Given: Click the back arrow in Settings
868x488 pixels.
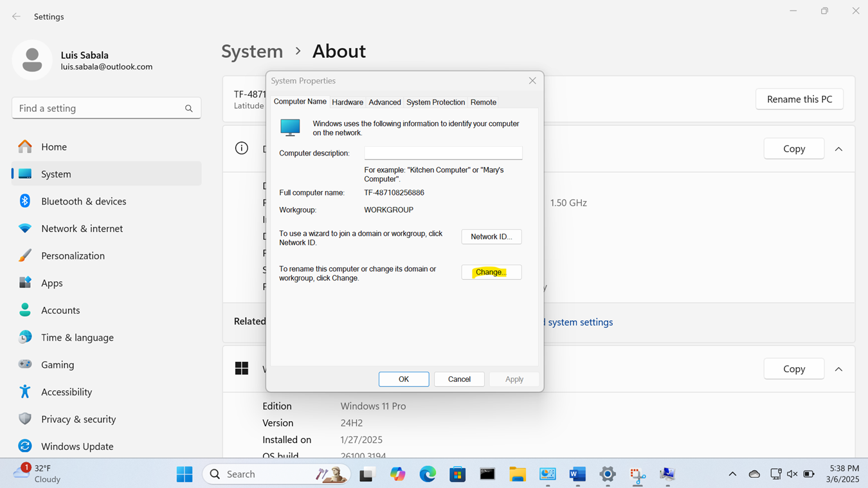Looking at the screenshot, I should coord(16,17).
